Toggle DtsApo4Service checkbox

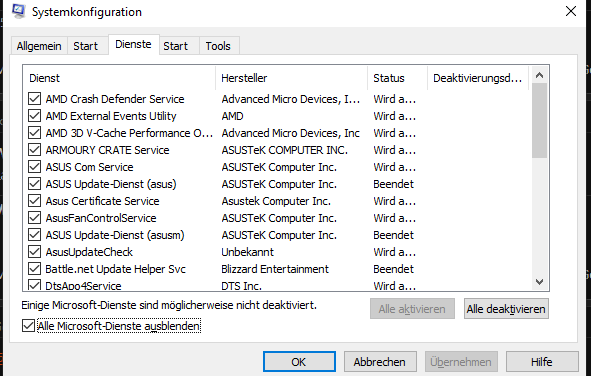34,285
